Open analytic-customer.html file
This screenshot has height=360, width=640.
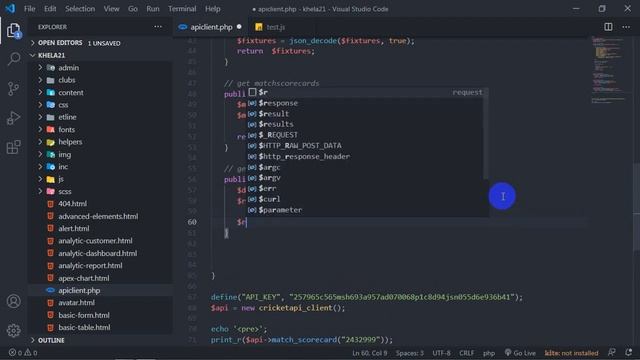click(x=100, y=241)
